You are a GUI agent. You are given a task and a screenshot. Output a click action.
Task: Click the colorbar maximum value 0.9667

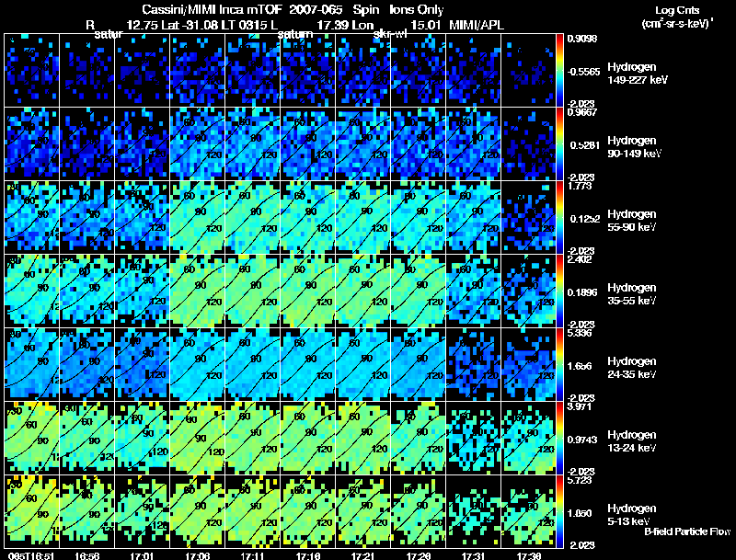click(x=582, y=112)
